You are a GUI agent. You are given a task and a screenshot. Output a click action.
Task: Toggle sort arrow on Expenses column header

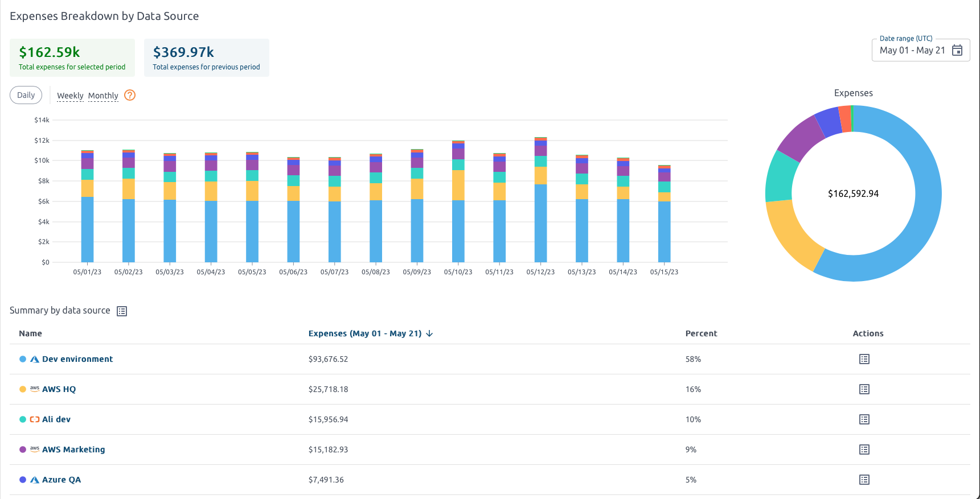pos(429,333)
